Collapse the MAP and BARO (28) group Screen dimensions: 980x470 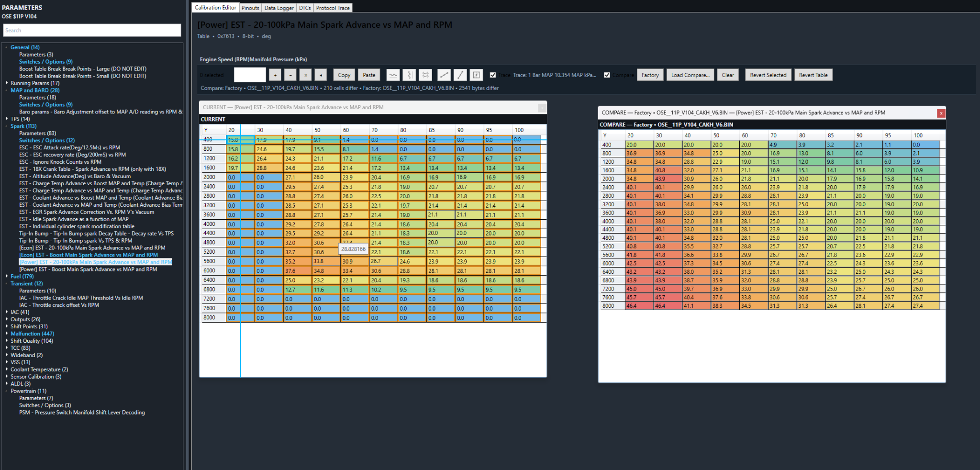pyautogui.click(x=7, y=90)
